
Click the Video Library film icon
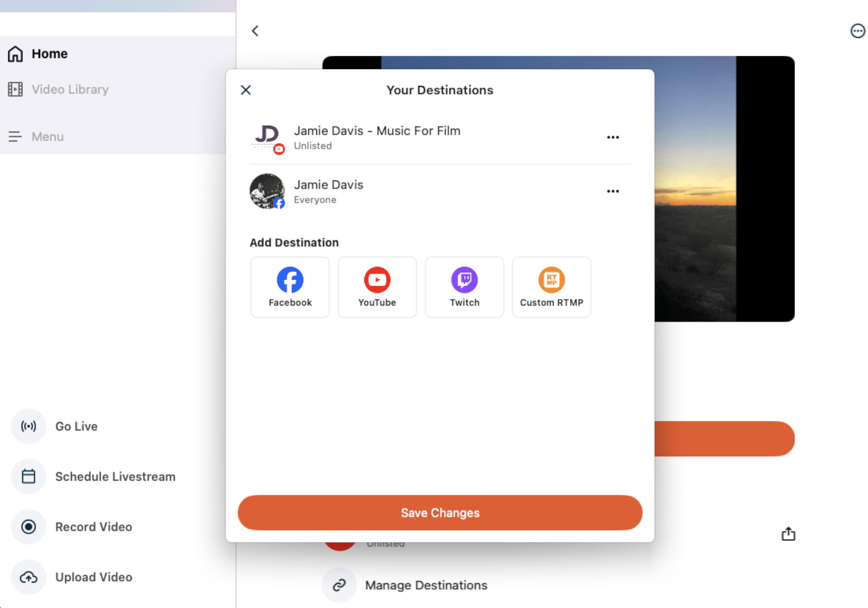click(x=15, y=89)
